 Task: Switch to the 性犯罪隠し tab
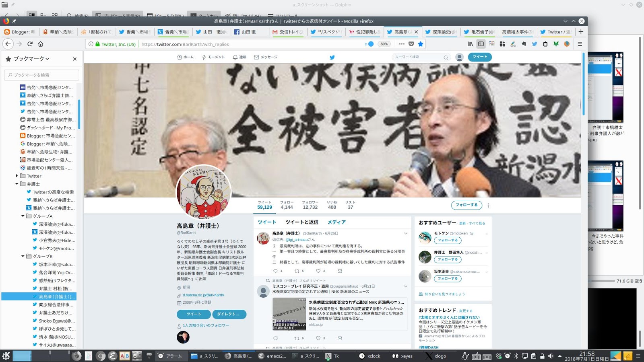point(364,32)
